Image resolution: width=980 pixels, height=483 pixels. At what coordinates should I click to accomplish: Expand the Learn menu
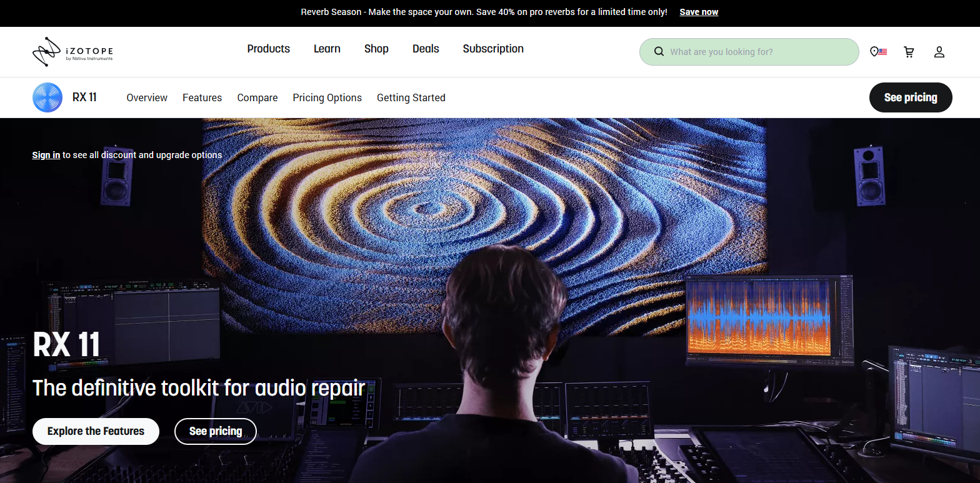pos(327,49)
